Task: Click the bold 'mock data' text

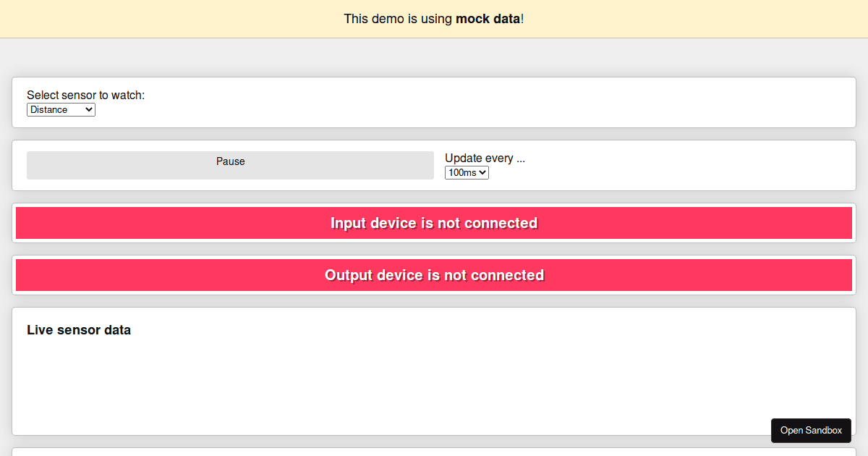Action: (487, 19)
